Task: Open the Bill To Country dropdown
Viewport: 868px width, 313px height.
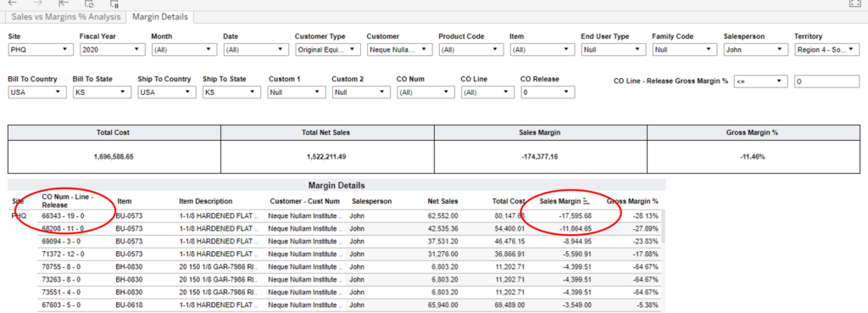Action: 36,92
